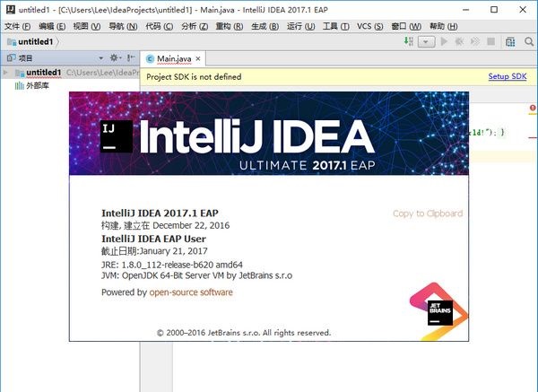Click the build date 'December 22, 2016' line
This screenshot has height=392, width=538.
pos(165,225)
